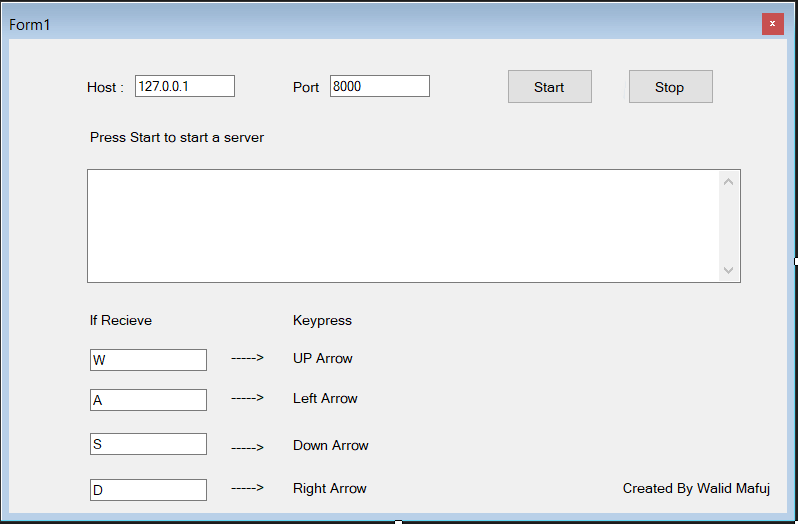
Task: Click the Stop button
Action: click(671, 86)
